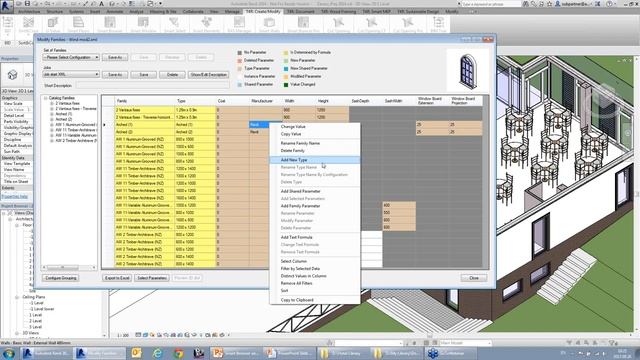Expand the Arched (1) tree node

(x=52, y=114)
